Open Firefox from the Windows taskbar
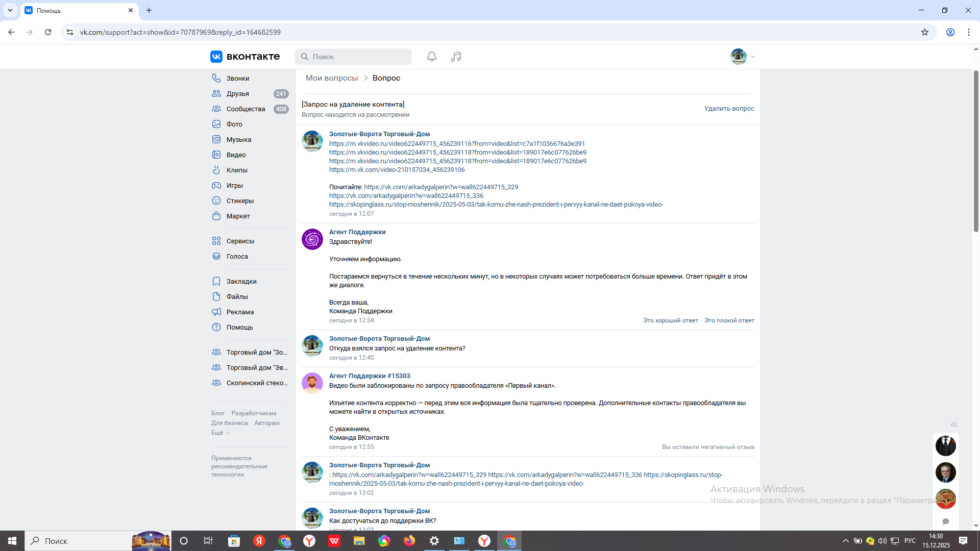980x551 pixels. tap(409, 541)
